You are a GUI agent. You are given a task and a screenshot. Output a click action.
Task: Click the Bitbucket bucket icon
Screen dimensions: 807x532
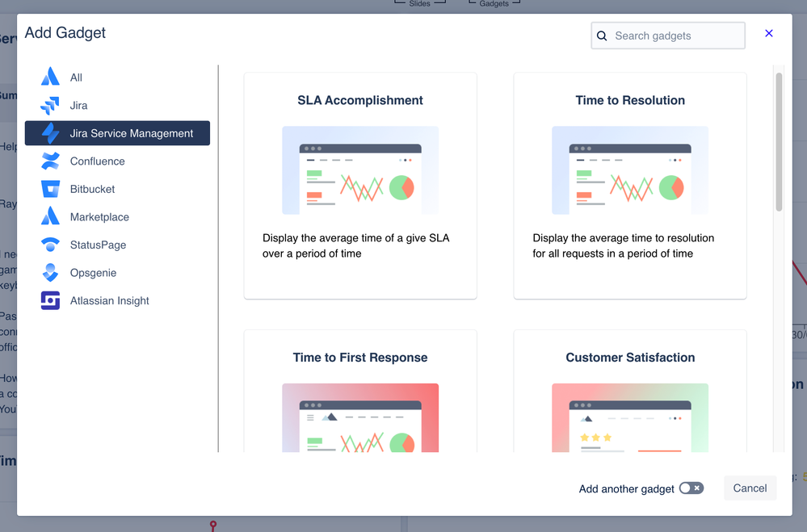50,189
